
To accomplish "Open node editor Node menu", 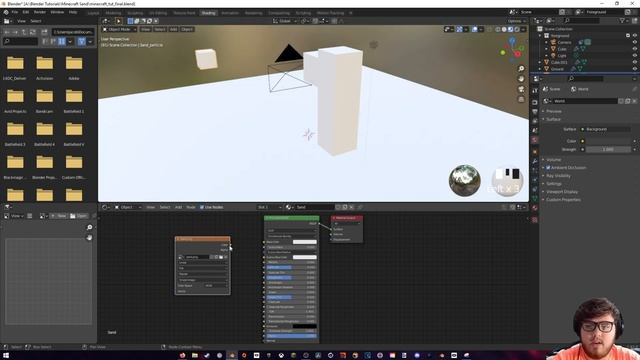I will pyautogui.click(x=191, y=207).
